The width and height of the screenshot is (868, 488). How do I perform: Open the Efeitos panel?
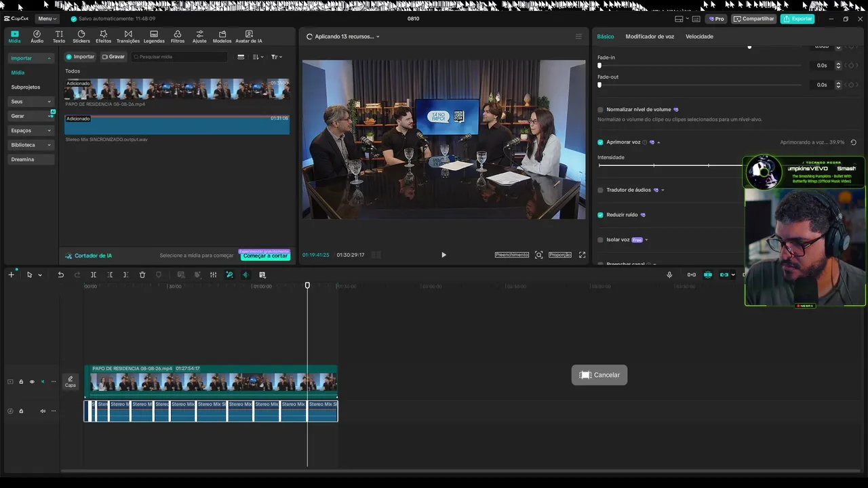click(103, 37)
